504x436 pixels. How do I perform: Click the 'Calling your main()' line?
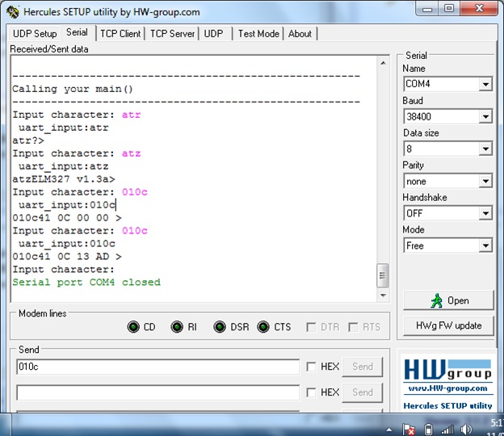pyautogui.click(x=73, y=89)
